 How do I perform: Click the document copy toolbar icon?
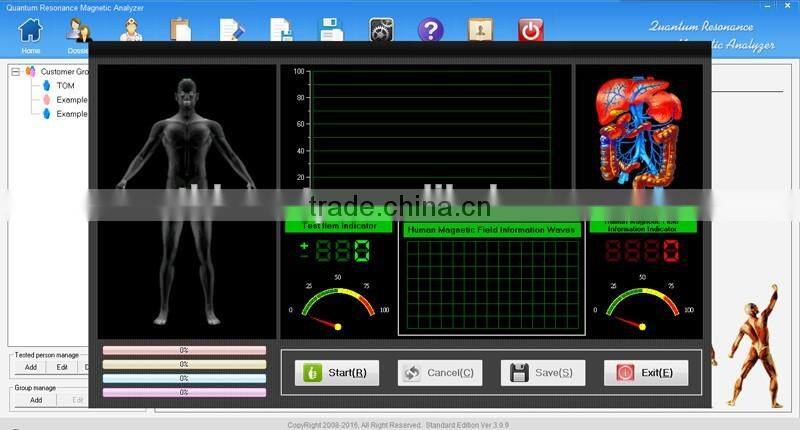(x=281, y=30)
